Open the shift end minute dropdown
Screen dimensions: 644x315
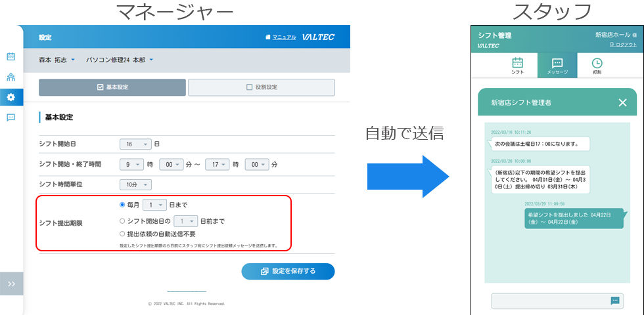click(257, 165)
